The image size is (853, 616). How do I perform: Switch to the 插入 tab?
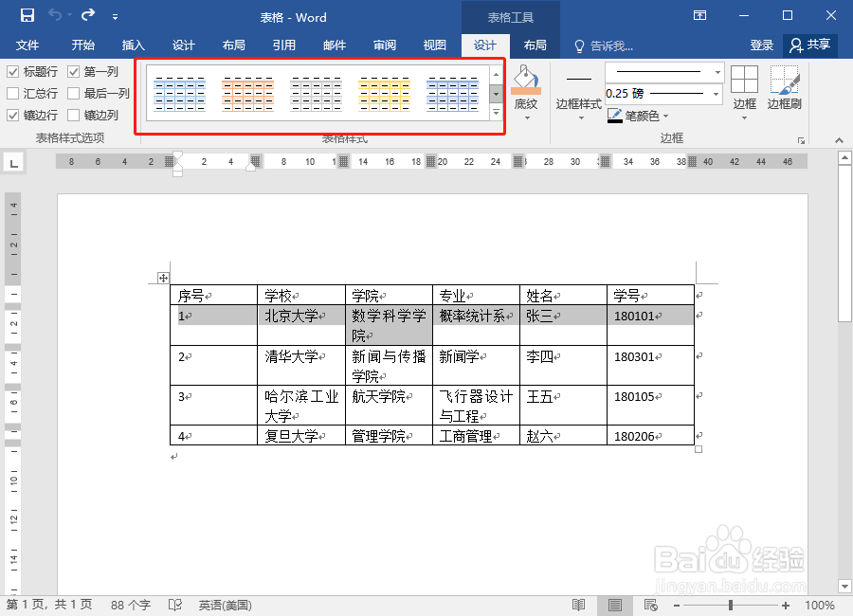coord(133,45)
